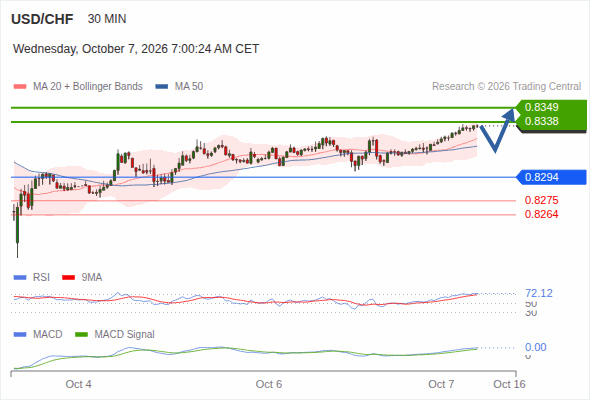The width and height of the screenshot is (590, 400).
Task: Click the Oct 16 date axis label
Action: [x=509, y=384]
